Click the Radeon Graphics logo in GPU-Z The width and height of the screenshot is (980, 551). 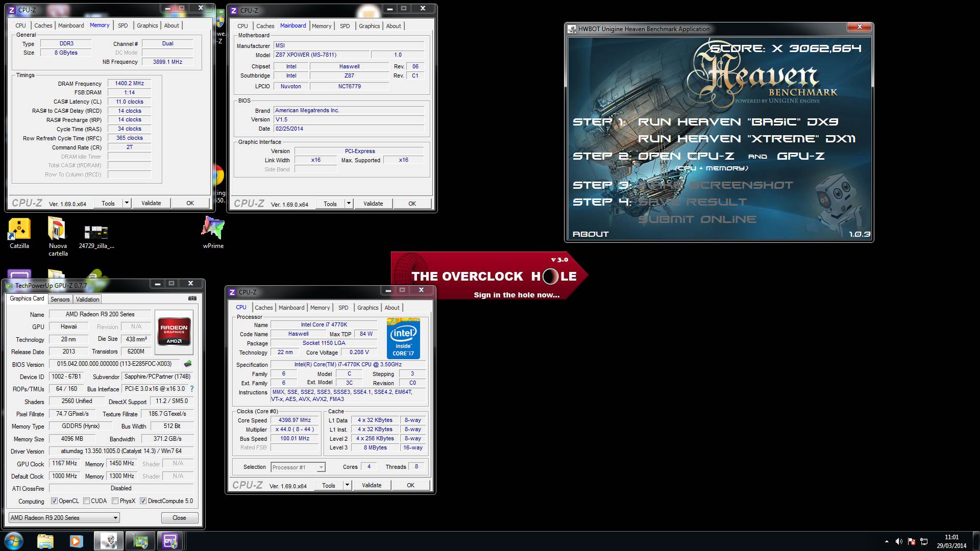pos(174,332)
